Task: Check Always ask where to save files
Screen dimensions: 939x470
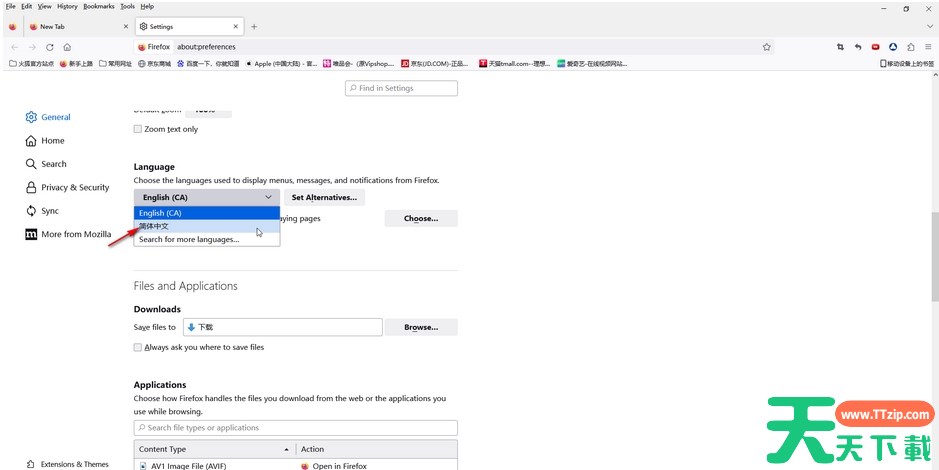Action: (x=138, y=347)
